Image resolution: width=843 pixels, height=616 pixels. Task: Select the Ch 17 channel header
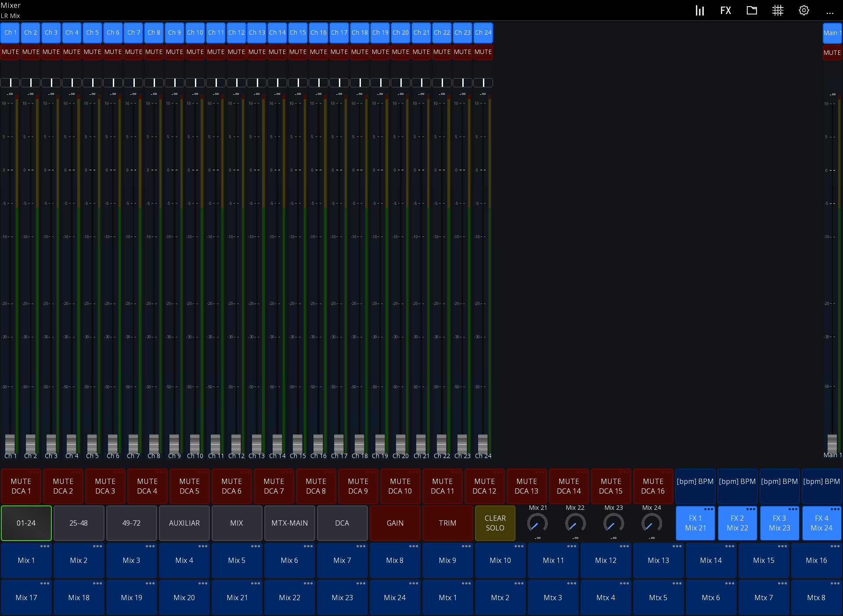pos(339,32)
